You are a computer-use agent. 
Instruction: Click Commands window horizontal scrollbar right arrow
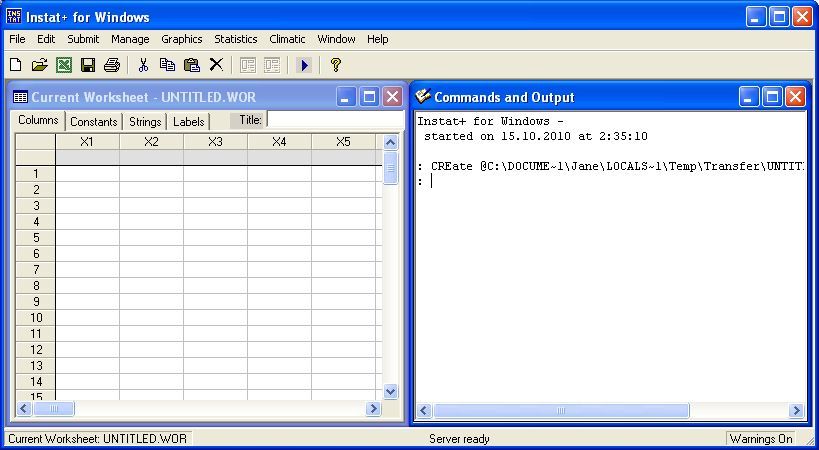pyautogui.click(x=797, y=410)
